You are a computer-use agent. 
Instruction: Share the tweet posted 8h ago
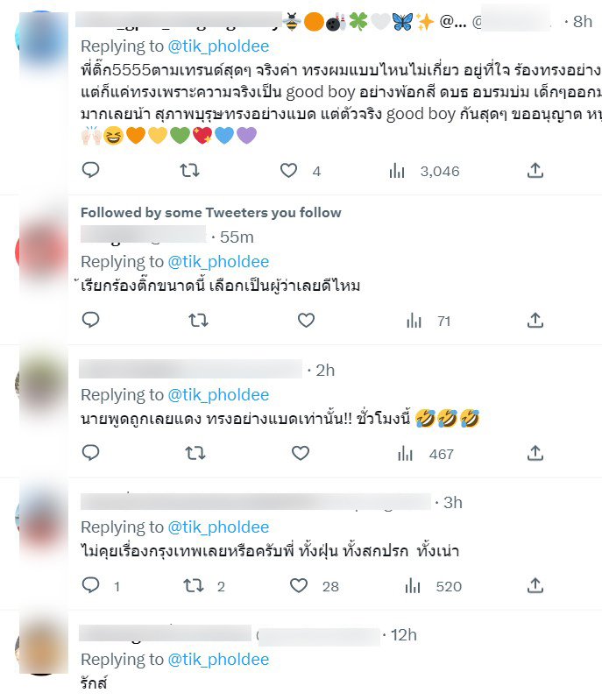(535, 170)
